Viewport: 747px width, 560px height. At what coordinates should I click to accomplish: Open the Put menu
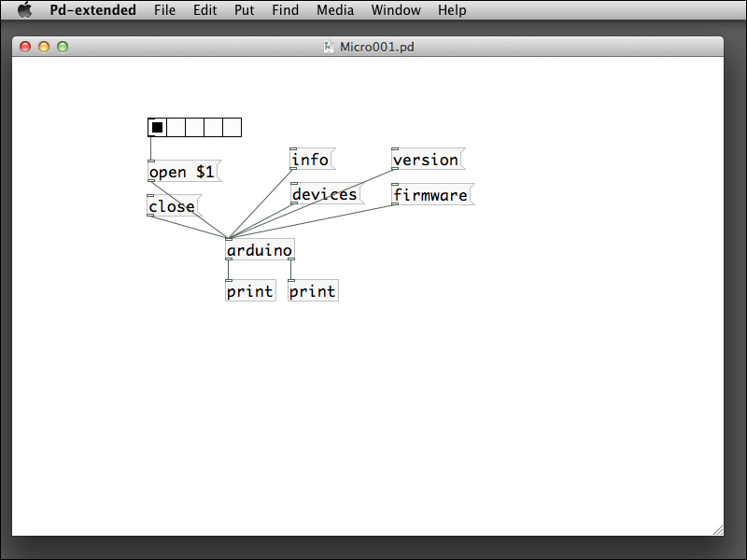pyautogui.click(x=244, y=10)
